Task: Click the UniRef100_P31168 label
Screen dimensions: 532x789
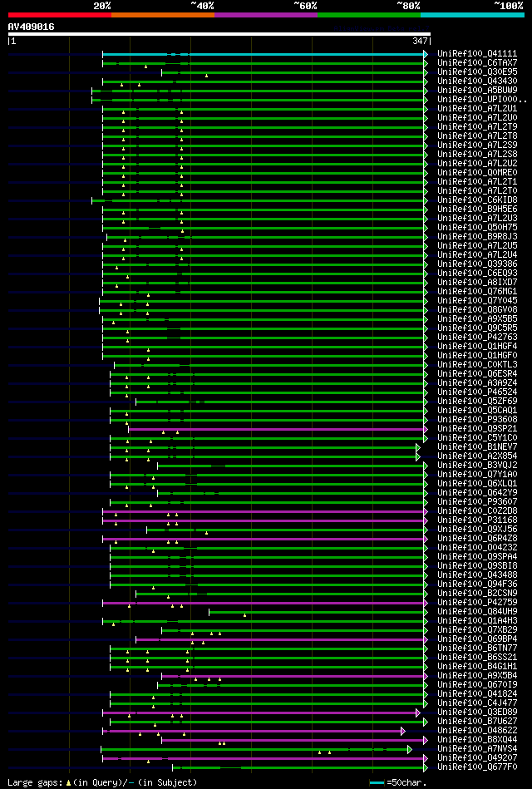Action: pyautogui.click(x=477, y=520)
